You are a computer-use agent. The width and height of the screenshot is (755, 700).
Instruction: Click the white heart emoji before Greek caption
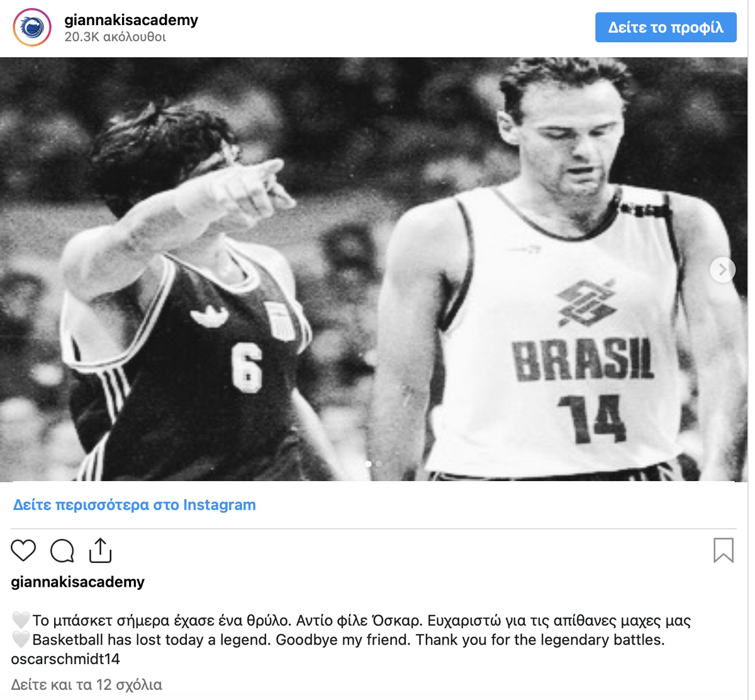[x=21, y=621]
